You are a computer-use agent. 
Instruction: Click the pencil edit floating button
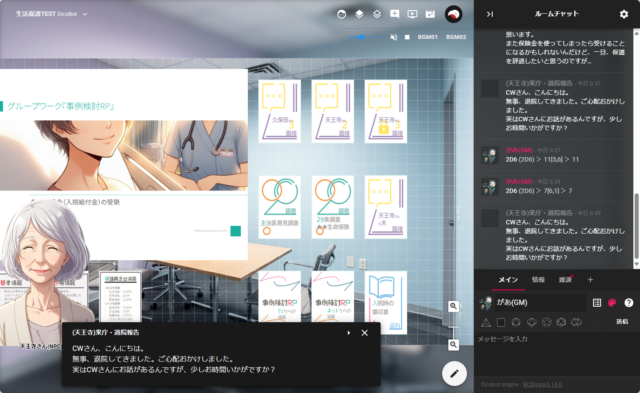point(454,373)
